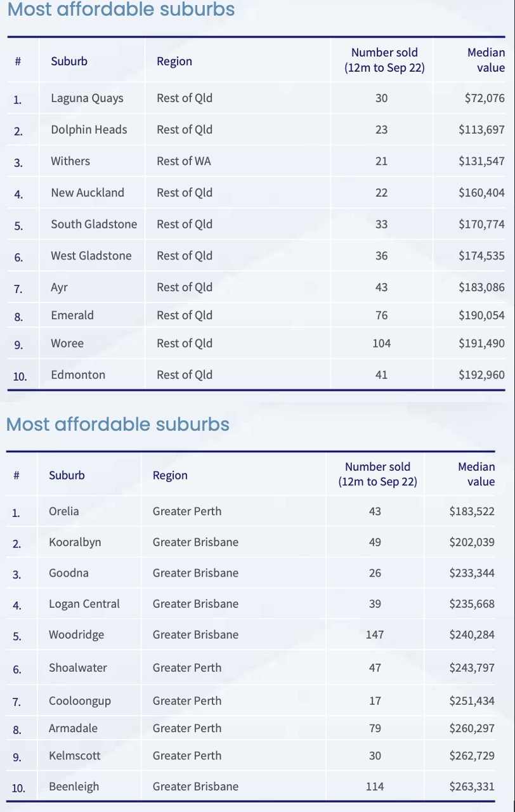Select the Rest of WA region cell
The image size is (515, 812).
[x=184, y=161]
